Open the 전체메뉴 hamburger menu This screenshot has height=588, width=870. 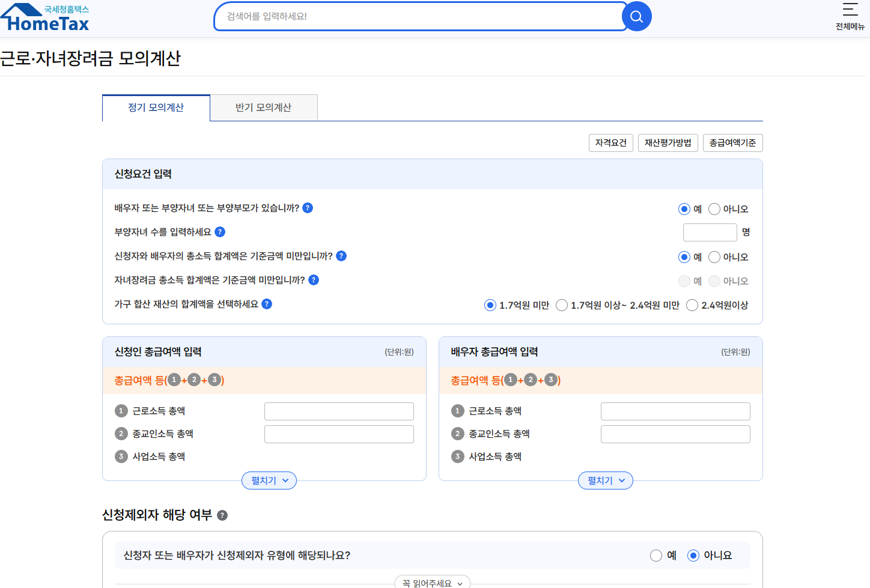point(850,16)
